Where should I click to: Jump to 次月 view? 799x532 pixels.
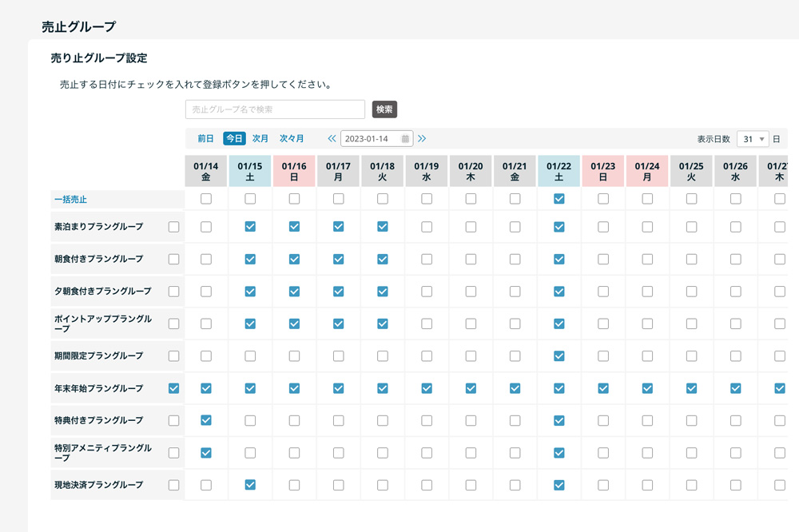tap(260, 139)
